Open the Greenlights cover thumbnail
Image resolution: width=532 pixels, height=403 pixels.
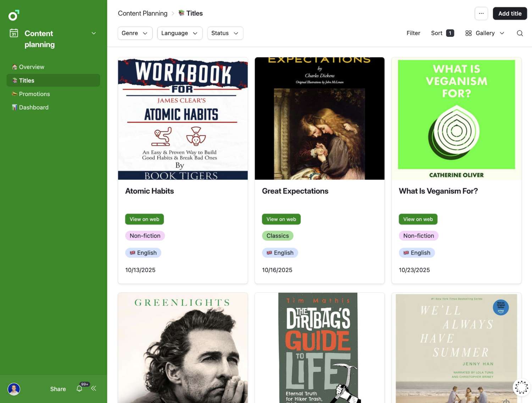click(x=183, y=348)
